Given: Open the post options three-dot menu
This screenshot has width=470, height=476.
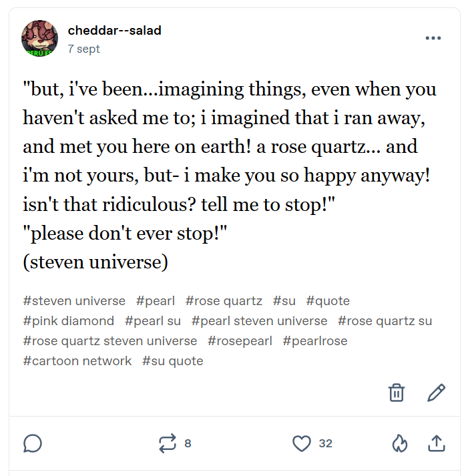Looking at the screenshot, I should (x=433, y=38).
